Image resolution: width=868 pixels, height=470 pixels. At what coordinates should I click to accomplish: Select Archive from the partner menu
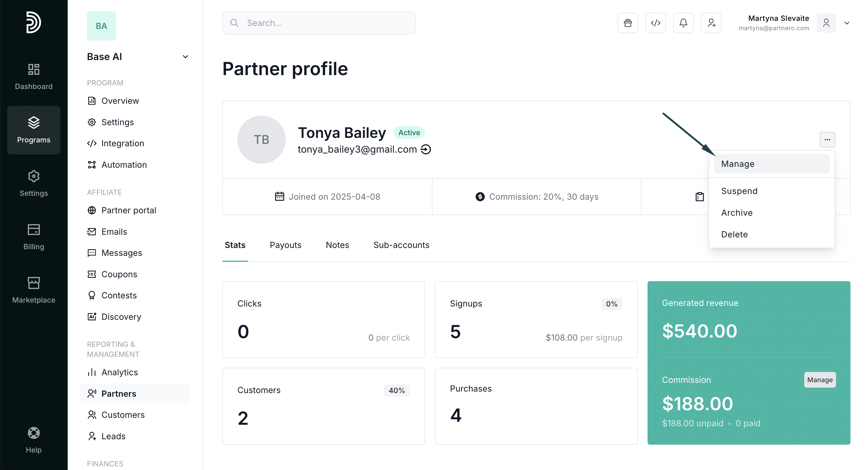coord(737,213)
